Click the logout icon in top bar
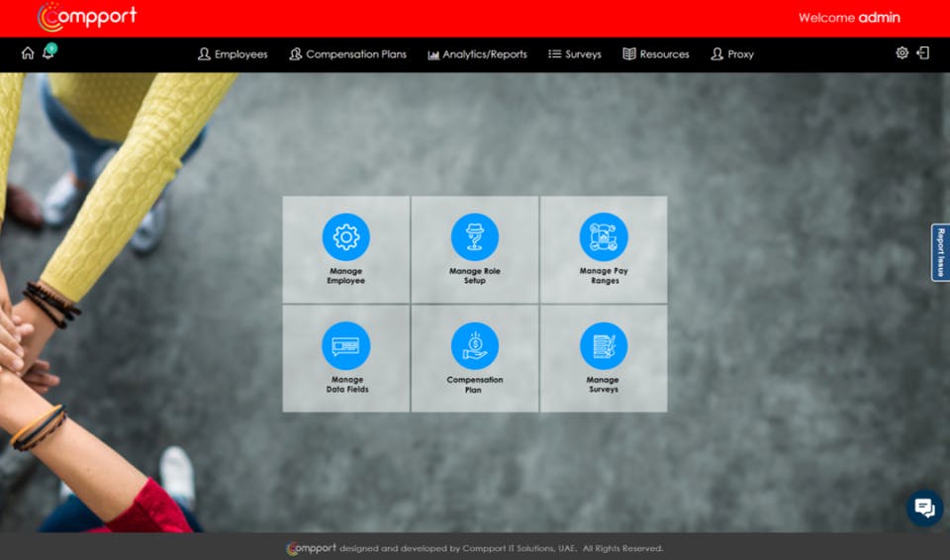Image resolution: width=950 pixels, height=560 pixels. click(922, 52)
